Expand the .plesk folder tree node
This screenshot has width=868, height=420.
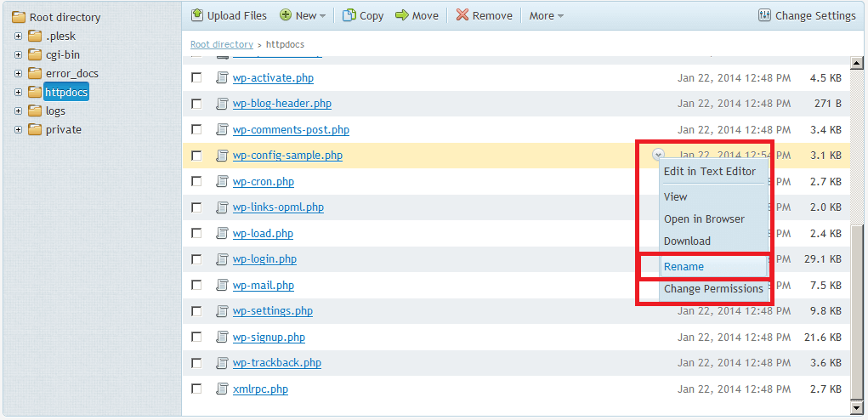(18, 37)
